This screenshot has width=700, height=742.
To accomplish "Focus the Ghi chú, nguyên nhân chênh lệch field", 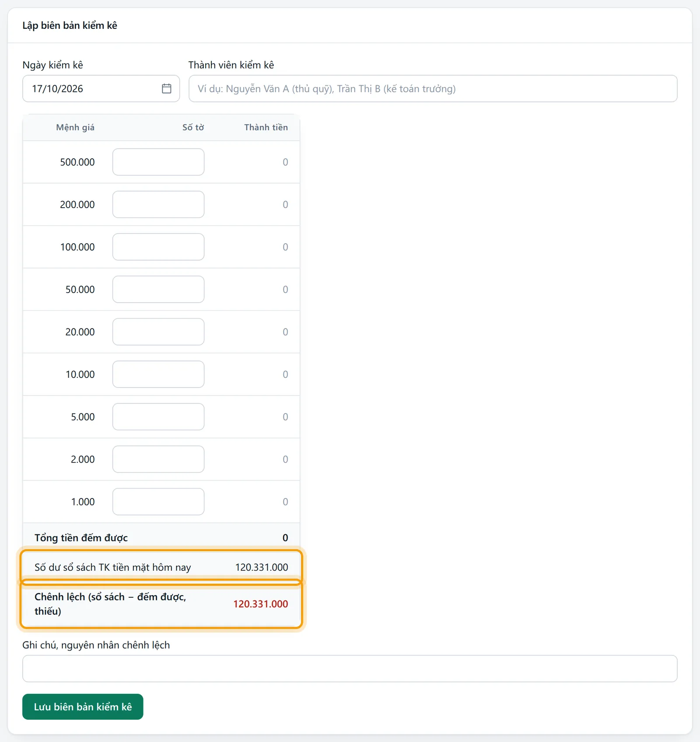I will pos(350,668).
